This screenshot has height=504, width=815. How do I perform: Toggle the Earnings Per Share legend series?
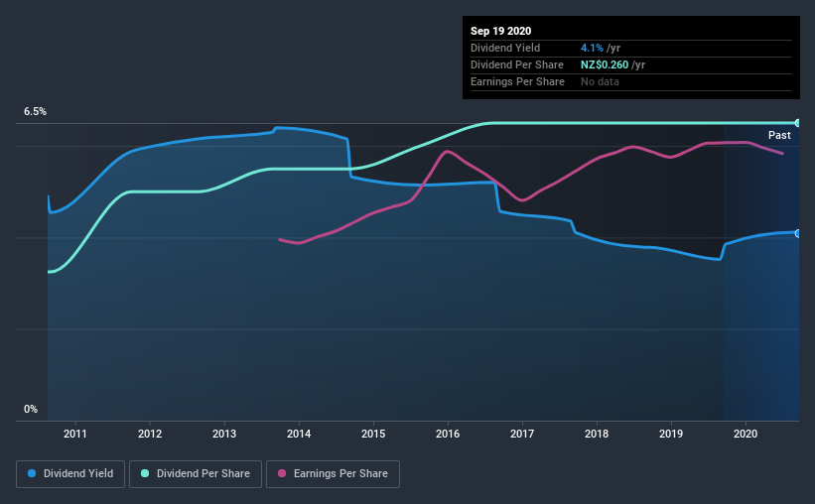[333, 474]
